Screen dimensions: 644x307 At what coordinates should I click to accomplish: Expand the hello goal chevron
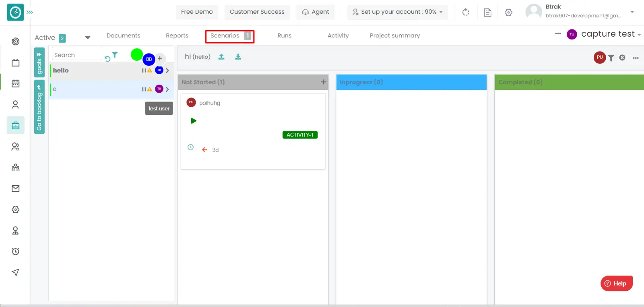[167, 71]
